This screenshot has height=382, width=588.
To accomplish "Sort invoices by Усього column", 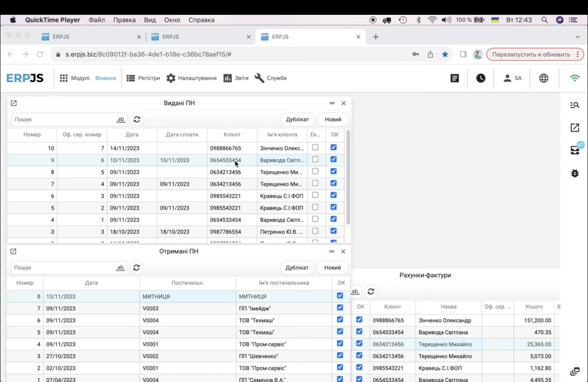I will click(534, 307).
